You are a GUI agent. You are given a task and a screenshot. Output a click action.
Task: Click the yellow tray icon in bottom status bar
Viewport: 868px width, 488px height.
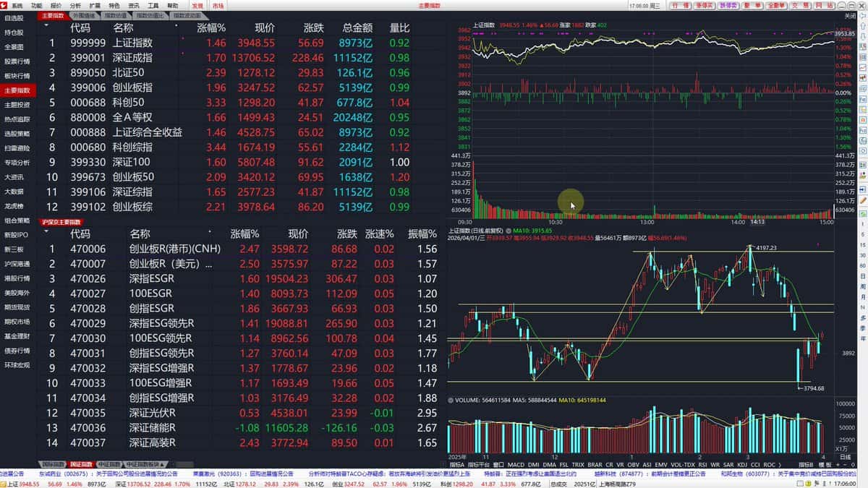pyautogui.click(x=808, y=484)
